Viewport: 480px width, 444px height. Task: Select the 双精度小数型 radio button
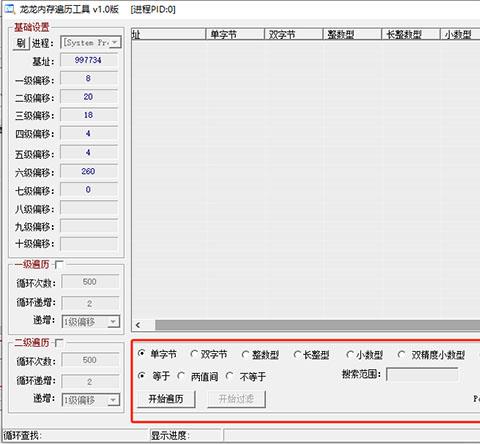click(x=431, y=355)
